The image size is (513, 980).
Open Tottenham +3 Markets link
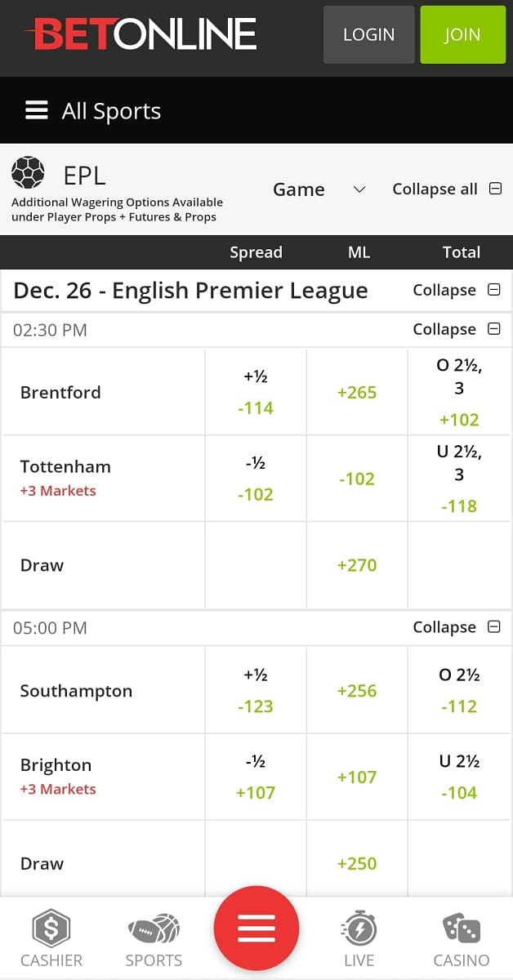(58, 491)
